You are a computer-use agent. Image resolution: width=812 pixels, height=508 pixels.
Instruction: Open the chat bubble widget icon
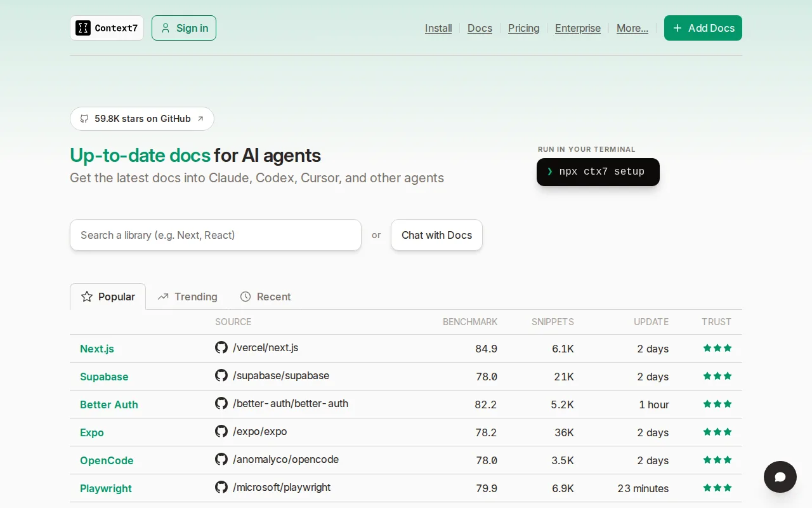click(780, 477)
